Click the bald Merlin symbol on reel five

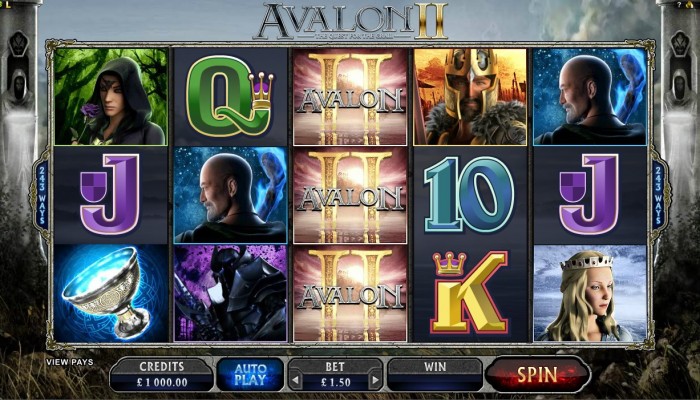[x=590, y=96]
